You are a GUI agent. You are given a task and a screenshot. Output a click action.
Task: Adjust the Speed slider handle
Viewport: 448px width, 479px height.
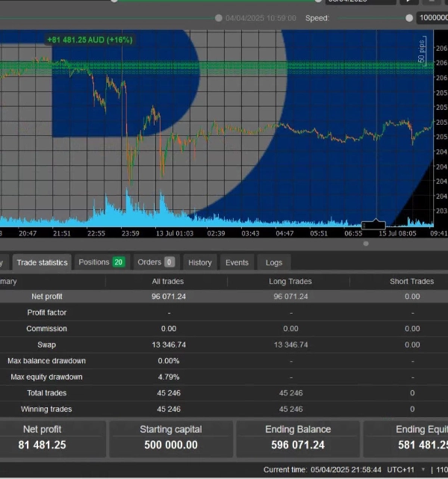409,18
